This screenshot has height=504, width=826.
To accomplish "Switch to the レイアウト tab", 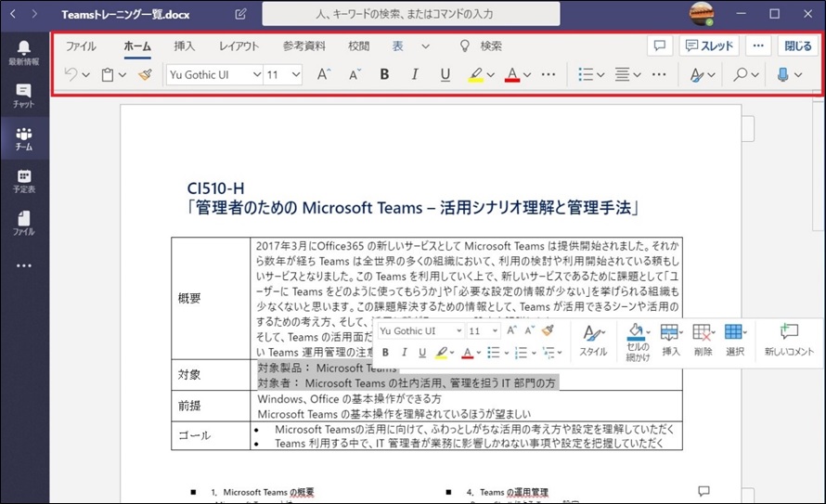I will point(239,46).
